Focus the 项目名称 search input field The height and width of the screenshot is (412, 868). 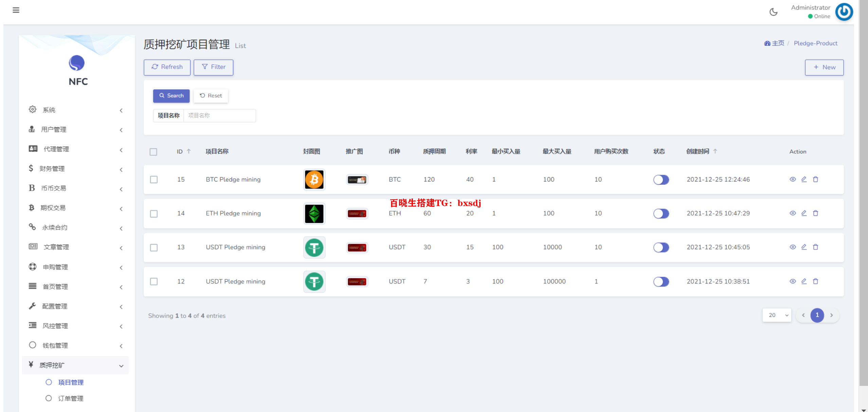point(219,115)
